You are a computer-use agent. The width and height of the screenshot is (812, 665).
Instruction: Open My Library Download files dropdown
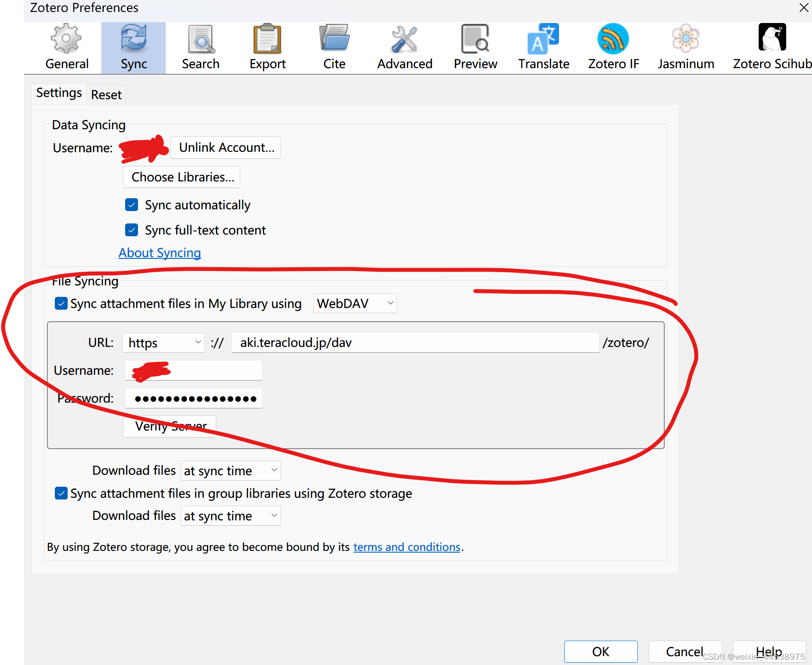(230, 470)
